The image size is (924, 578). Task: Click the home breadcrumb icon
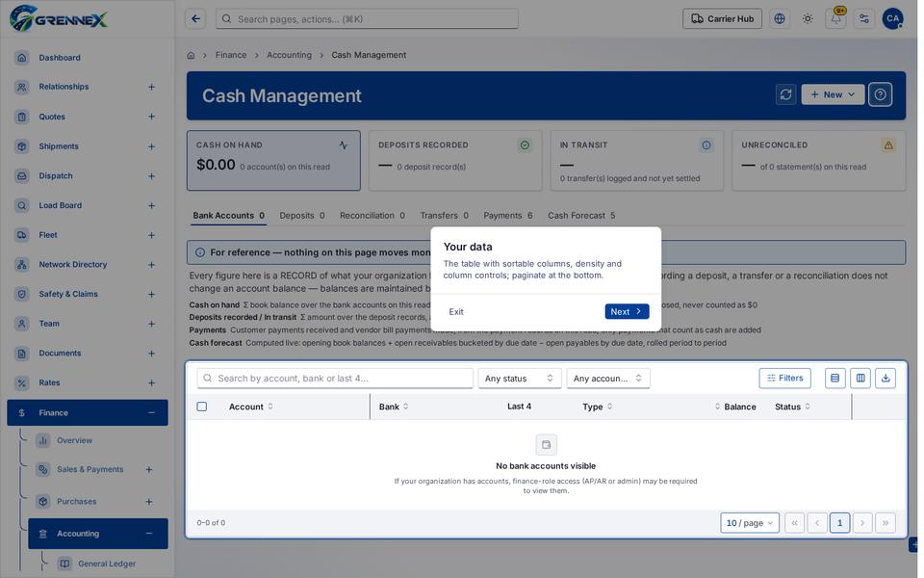pos(191,56)
